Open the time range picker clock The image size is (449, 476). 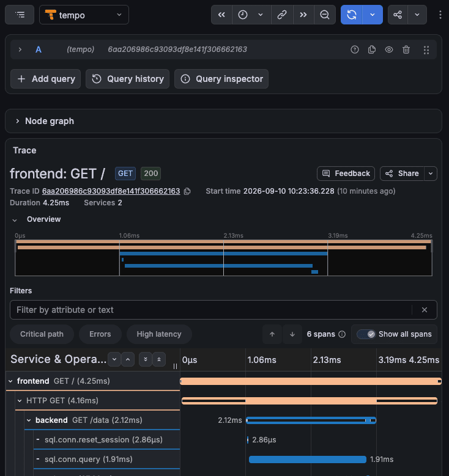[243, 15]
